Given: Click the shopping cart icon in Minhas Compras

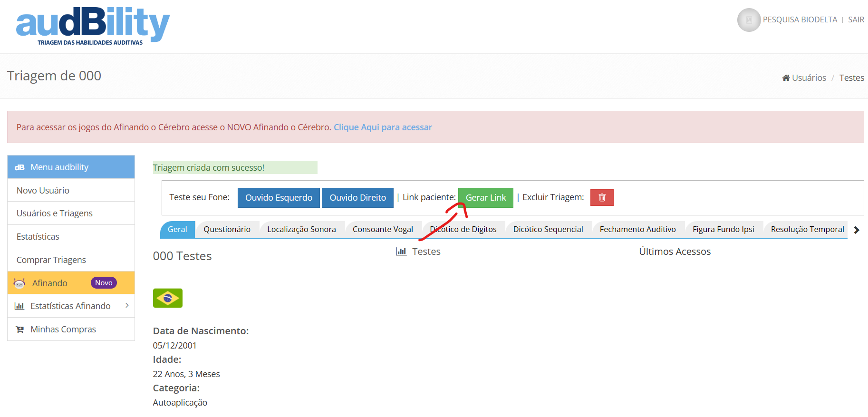Looking at the screenshot, I should 20,330.
